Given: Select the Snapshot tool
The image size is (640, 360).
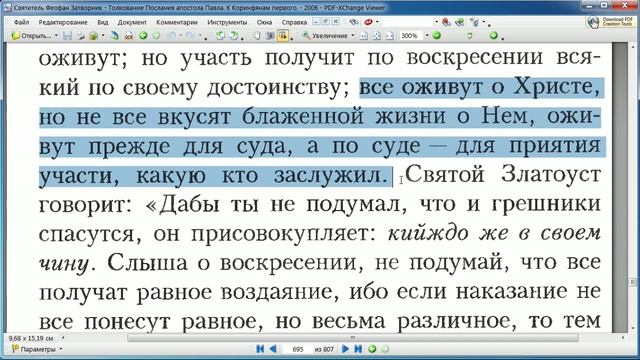Looking at the screenshot, I should pyautogui.click(x=270, y=36).
